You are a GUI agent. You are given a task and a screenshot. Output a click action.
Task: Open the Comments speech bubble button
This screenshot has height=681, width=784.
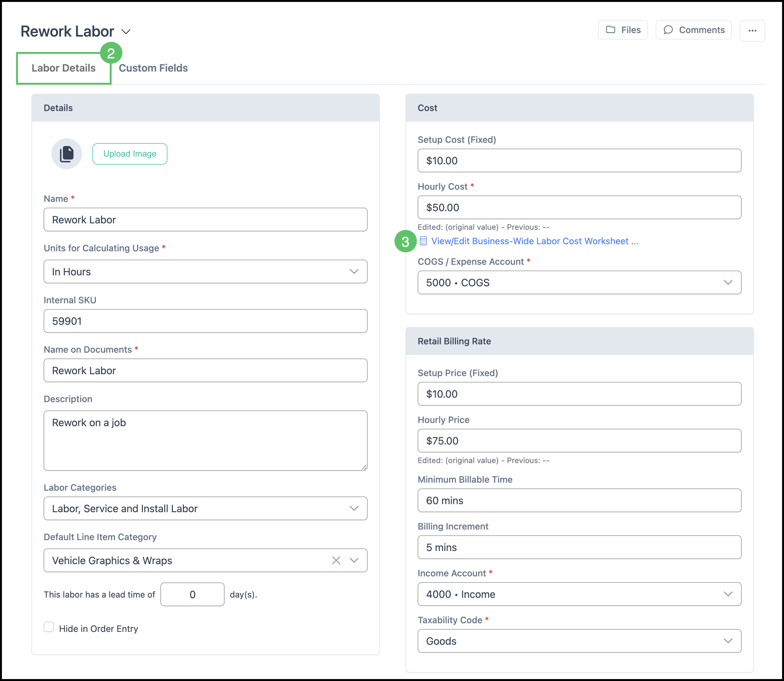[x=694, y=30]
